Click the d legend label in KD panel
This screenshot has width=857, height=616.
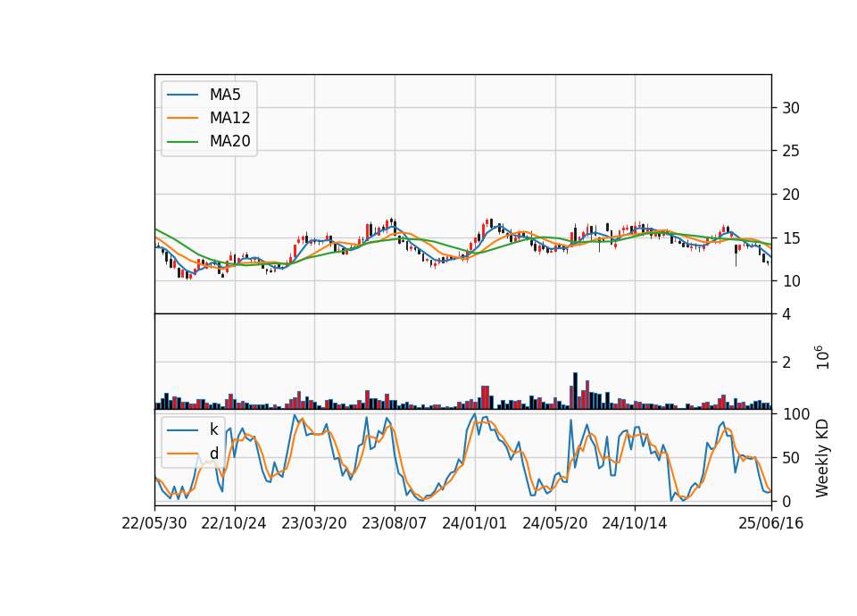click(x=213, y=454)
